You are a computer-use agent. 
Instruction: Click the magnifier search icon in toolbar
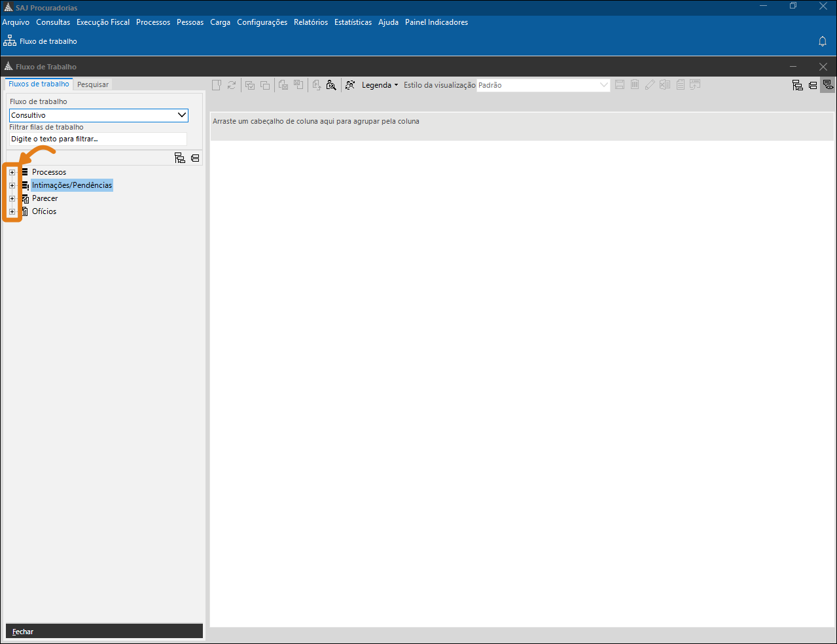(x=331, y=85)
